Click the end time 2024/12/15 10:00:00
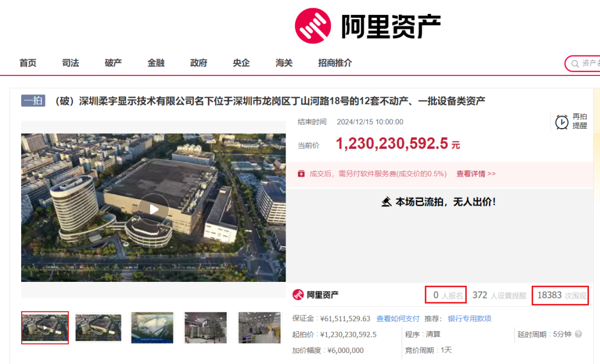 tap(370, 122)
